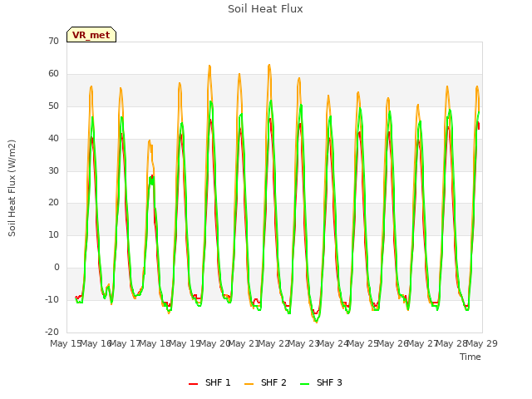Screen dimensions: 532x399
Task: Click the May 27 x-axis label
Action: pyautogui.click(x=422, y=343)
